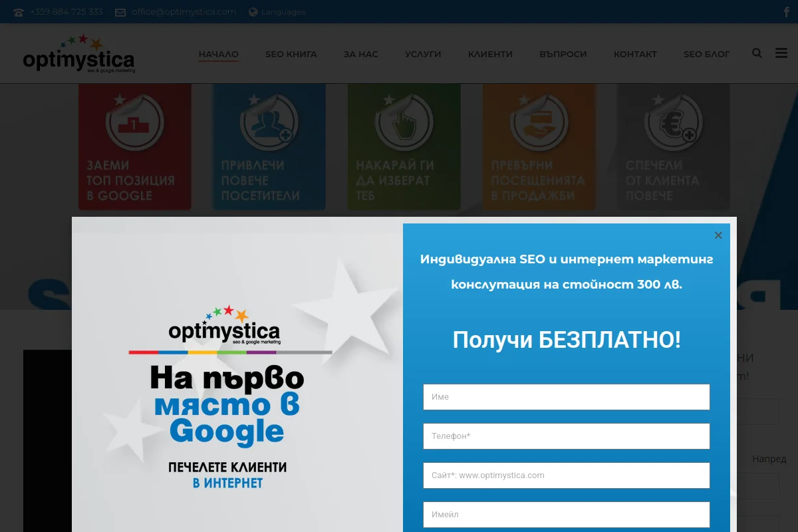Click the green НАКАРАЙ ГИ ДА ИЗБЕРАТ tile
The width and height of the screenshot is (798, 532).
404,147
